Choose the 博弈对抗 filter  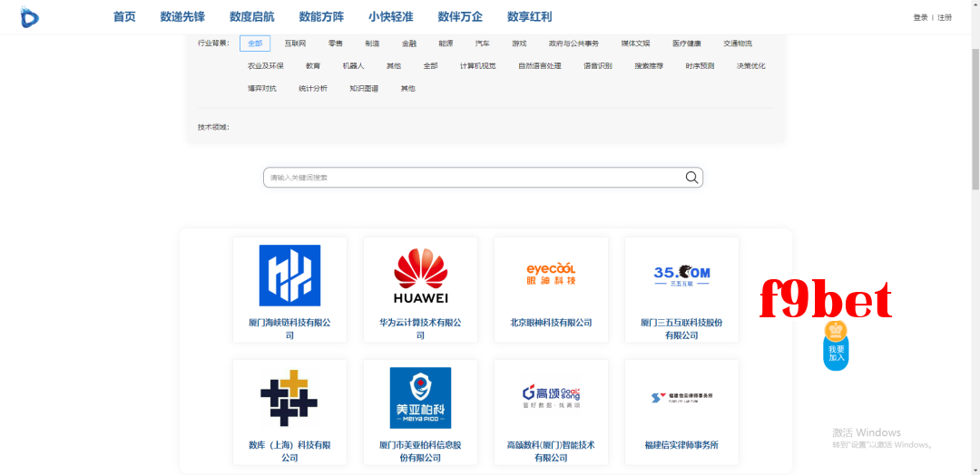(x=262, y=88)
